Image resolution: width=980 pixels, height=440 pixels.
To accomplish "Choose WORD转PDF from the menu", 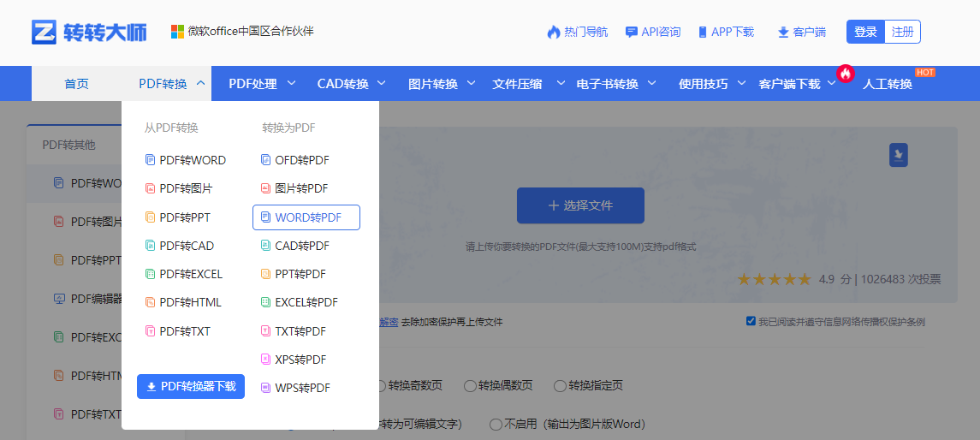I will click(306, 217).
